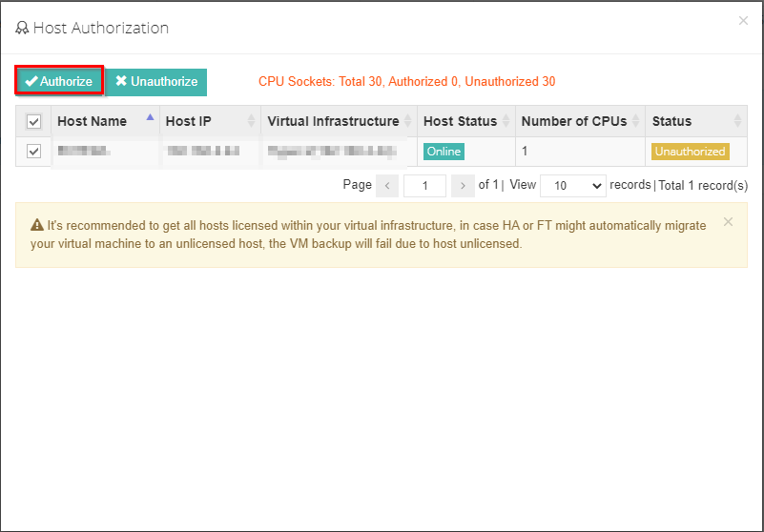The width and height of the screenshot is (764, 532).
Task: Toggle the select-all checkbox in table header
Action: click(33, 121)
